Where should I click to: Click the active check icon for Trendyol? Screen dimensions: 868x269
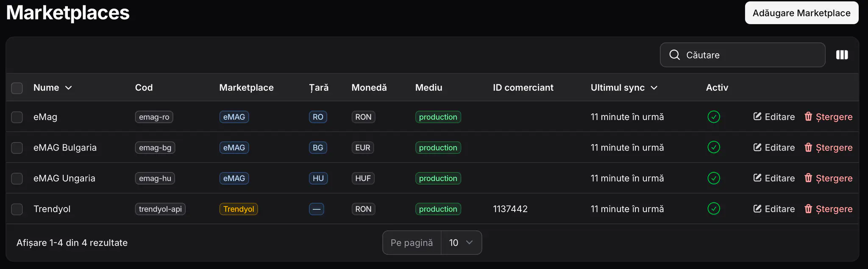(714, 209)
